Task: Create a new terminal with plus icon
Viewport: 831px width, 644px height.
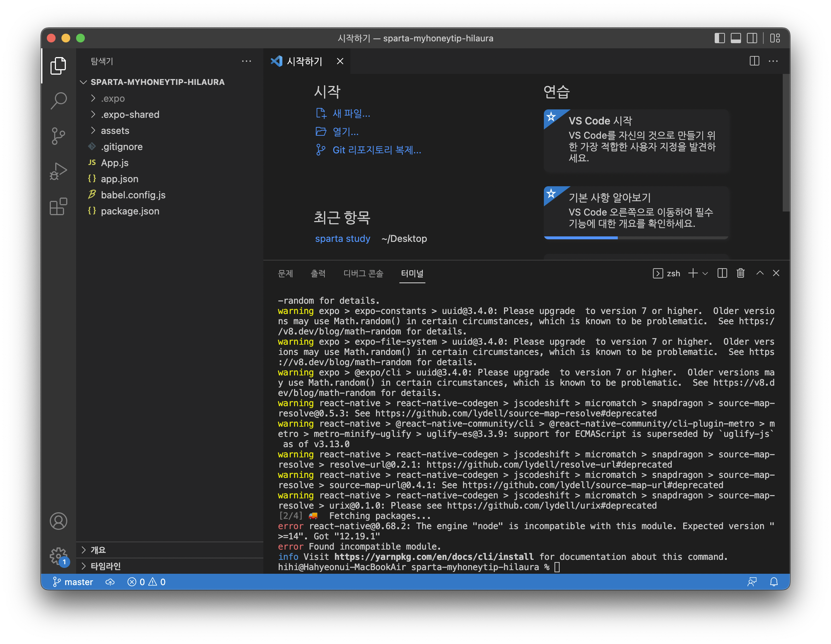Action: [x=693, y=273]
